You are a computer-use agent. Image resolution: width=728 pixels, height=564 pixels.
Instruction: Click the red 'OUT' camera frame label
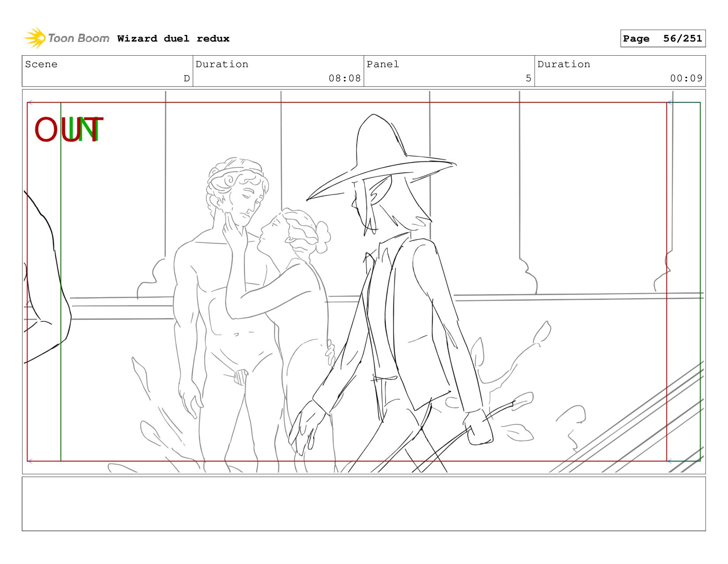coord(68,130)
